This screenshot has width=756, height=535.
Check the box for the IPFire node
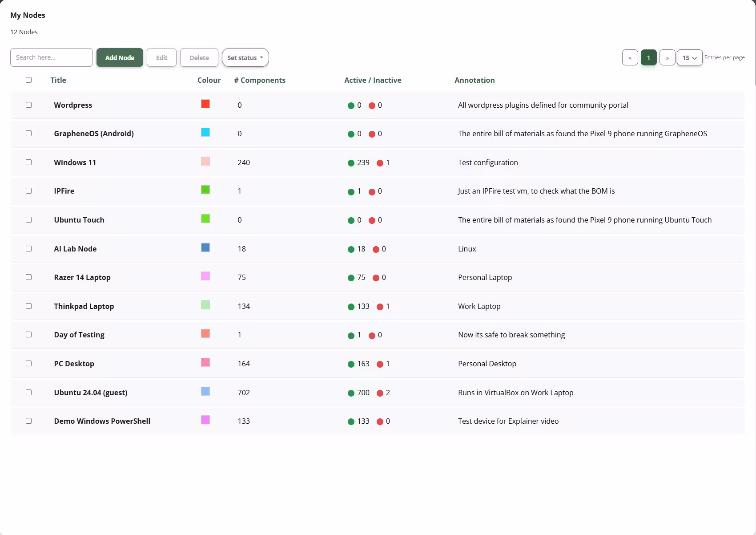pos(29,191)
